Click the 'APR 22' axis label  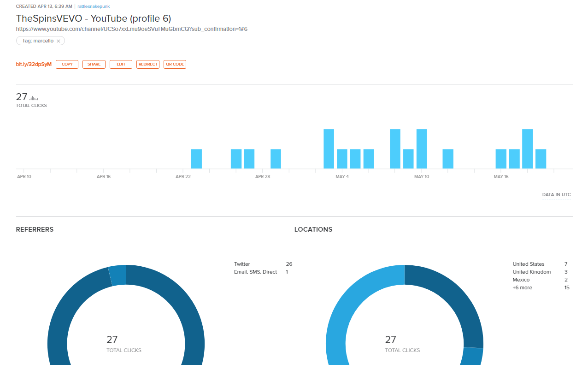point(183,177)
